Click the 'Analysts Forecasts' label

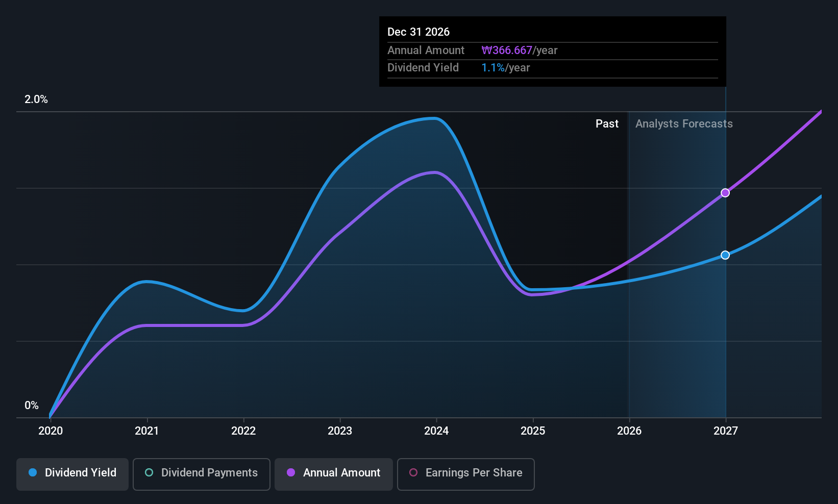pyautogui.click(x=684, y=124)
